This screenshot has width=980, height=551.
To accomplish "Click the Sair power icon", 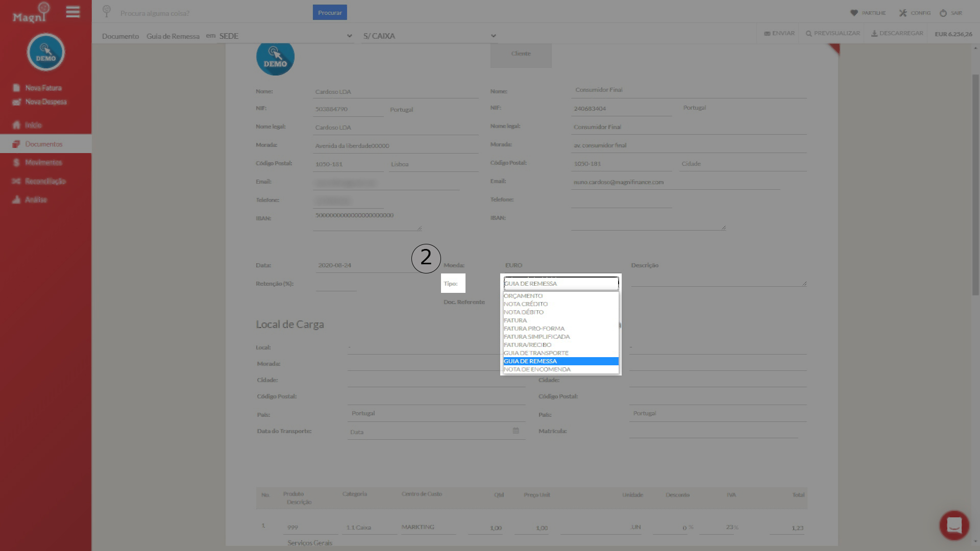I will (x=943, y=13).
